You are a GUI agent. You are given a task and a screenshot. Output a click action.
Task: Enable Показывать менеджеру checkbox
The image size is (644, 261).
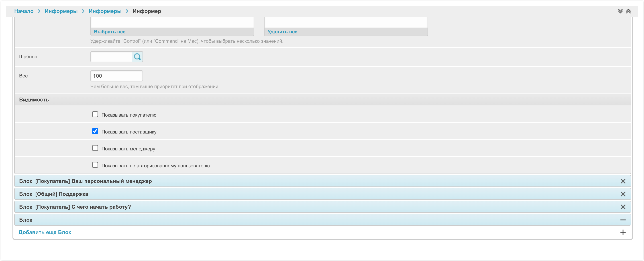[x=95, y=148]
